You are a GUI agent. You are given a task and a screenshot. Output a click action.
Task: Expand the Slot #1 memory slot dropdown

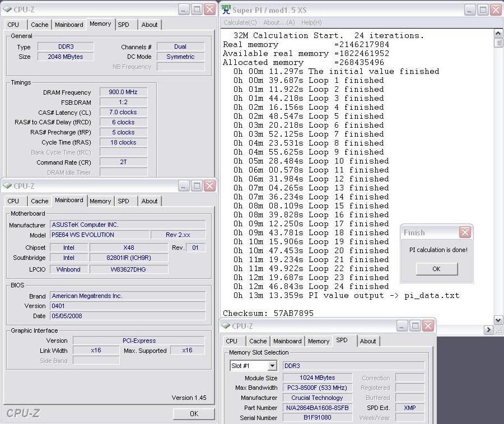click(x=272, y=366)
